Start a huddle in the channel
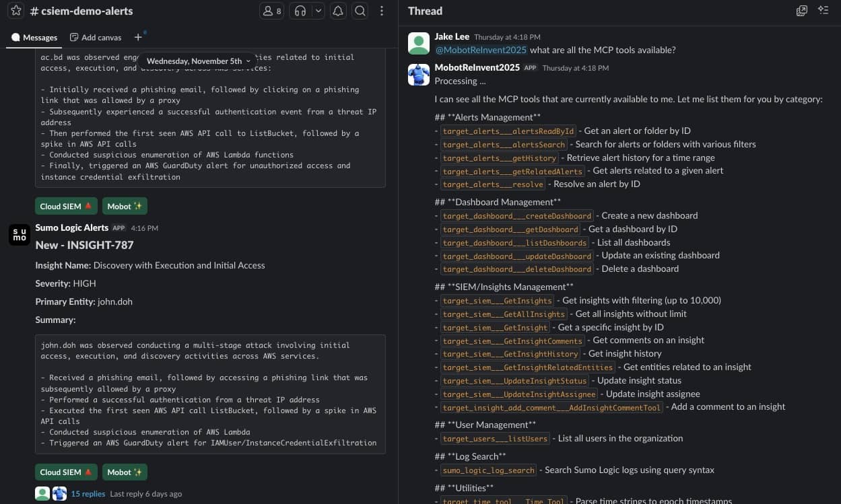This screenshot has width=841, height=504. pyautogui.click(x=298, y=11)
